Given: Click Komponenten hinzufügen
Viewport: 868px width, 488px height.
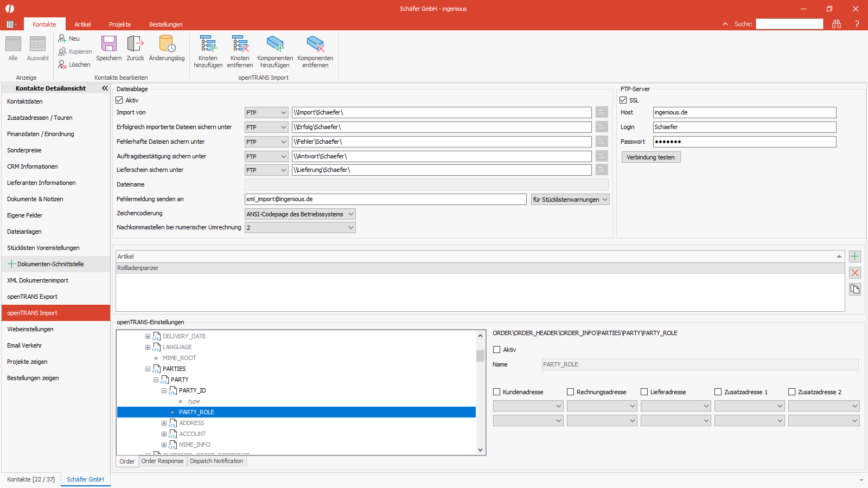Looking at the screenshot, I should tap(275, 52).
